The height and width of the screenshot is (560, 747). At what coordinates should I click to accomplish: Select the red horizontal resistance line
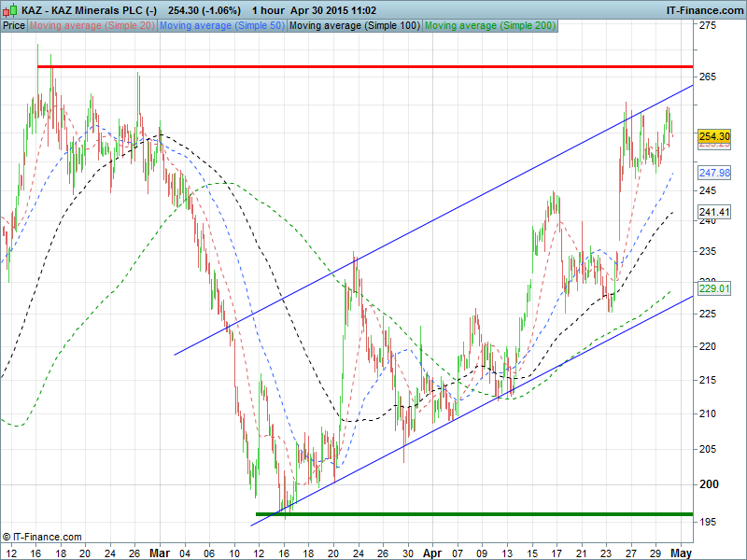point(373,67)
